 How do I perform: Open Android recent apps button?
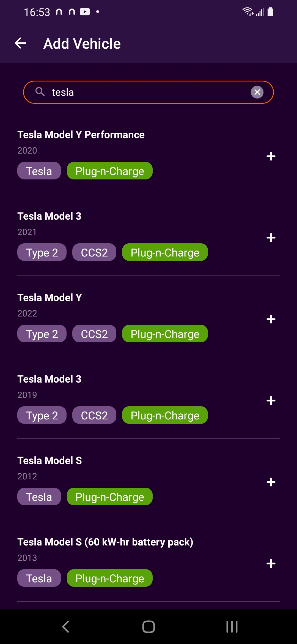232,627
